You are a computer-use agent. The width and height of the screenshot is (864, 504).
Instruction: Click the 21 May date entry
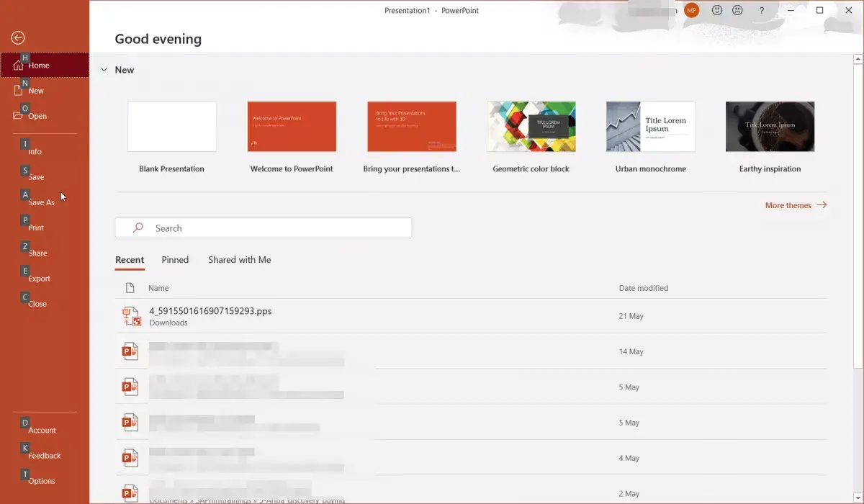[x=631, y=316]
